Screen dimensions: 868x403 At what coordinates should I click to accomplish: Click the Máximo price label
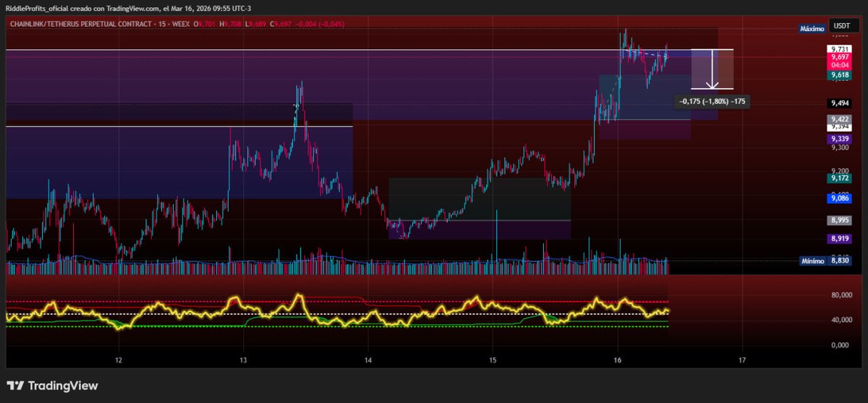812,28
